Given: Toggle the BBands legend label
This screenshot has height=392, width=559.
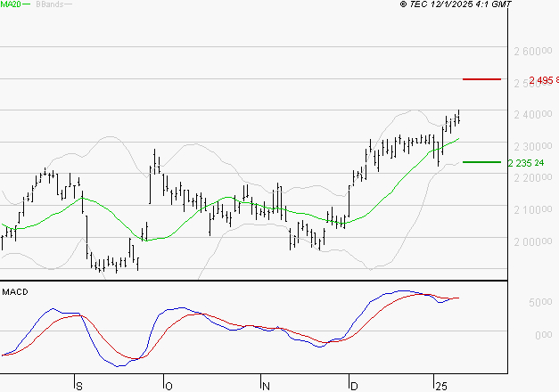Looking at the screenshot, I should pyautogui.click(x=48, y=4).
